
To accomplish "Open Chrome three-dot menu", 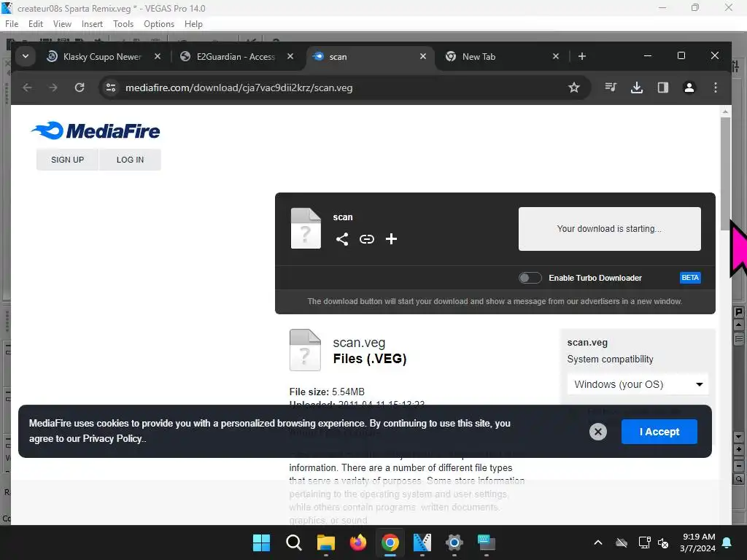I will (x=715, y=87).
